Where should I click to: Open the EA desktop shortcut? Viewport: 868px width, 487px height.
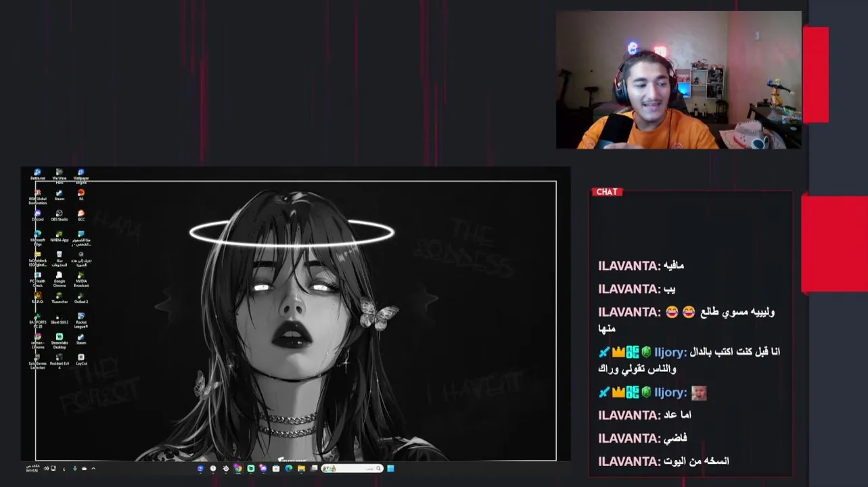click(81, 195)
